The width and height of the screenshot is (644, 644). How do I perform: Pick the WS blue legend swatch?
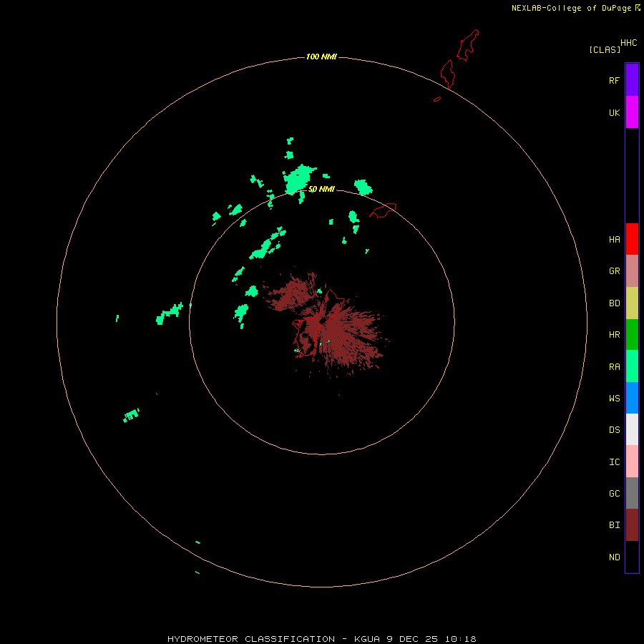tap(632, 398)
